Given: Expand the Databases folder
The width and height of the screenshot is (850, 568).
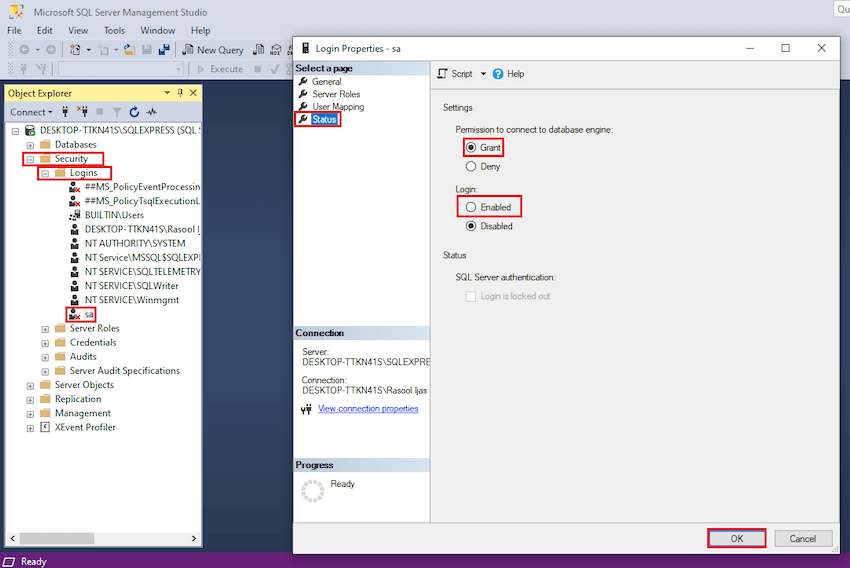Looking at the screenshot, I should 30,145.
